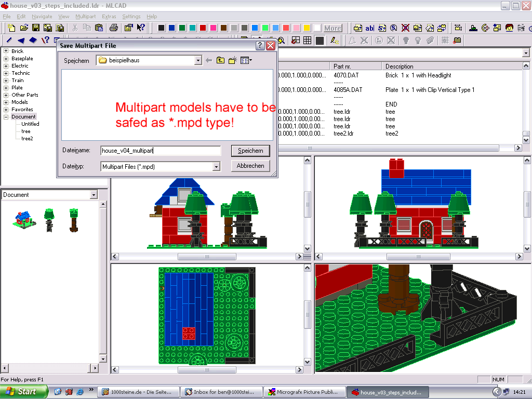Click the Speichern button
Image resolution: width=532 pixels, height=399 pixels.
coord(250,151)
